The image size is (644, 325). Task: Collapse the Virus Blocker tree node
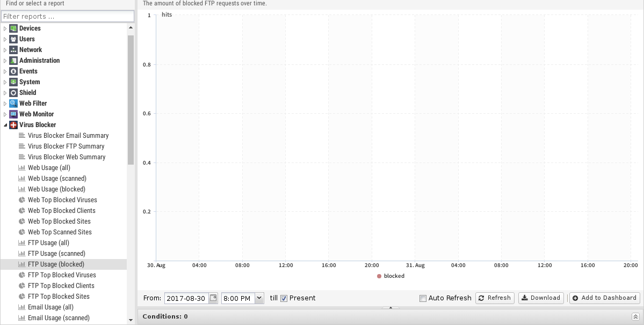coord(5,124)
